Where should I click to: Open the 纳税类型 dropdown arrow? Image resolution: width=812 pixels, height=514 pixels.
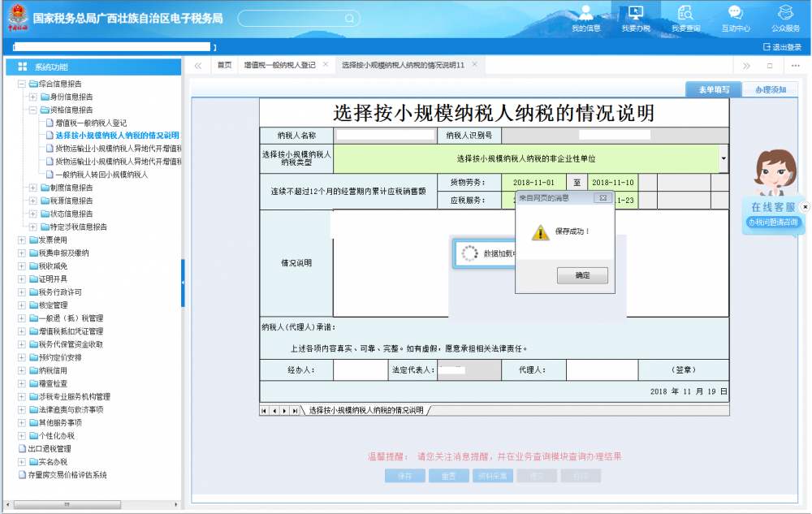(x=723, y=158)
